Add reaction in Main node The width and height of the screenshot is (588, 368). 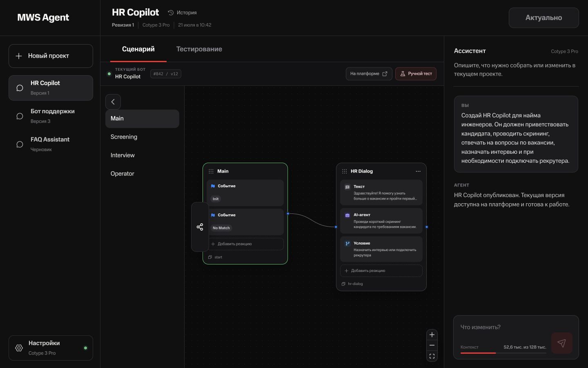point(245,244)
